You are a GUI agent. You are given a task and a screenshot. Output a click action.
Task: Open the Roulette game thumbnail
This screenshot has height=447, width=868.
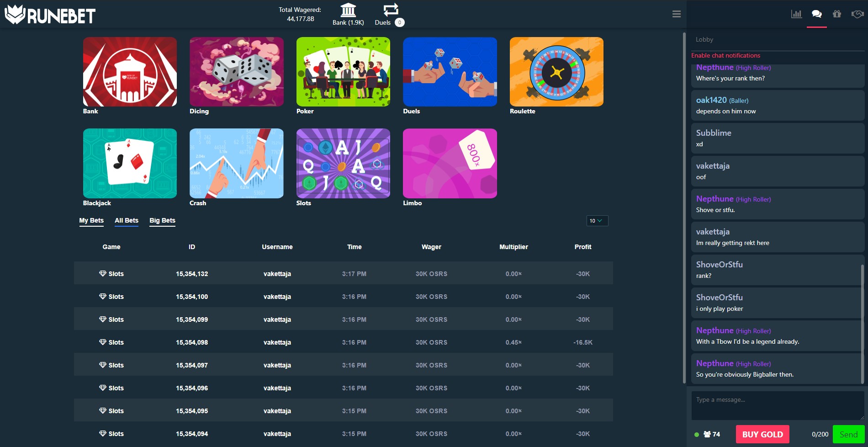point(556,72)
